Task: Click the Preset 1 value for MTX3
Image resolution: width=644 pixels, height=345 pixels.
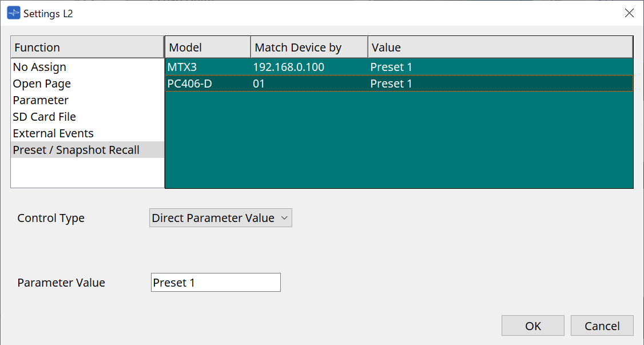Action: tap(391, 67)
